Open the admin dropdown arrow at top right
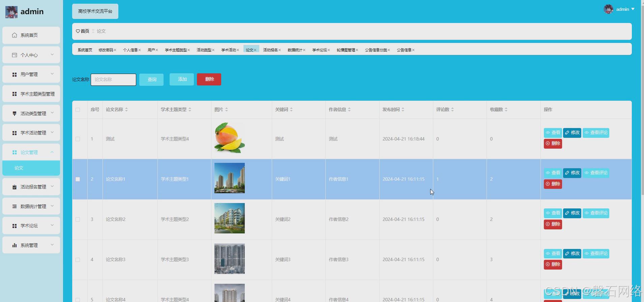644x302 pixels. click(633, 9)
